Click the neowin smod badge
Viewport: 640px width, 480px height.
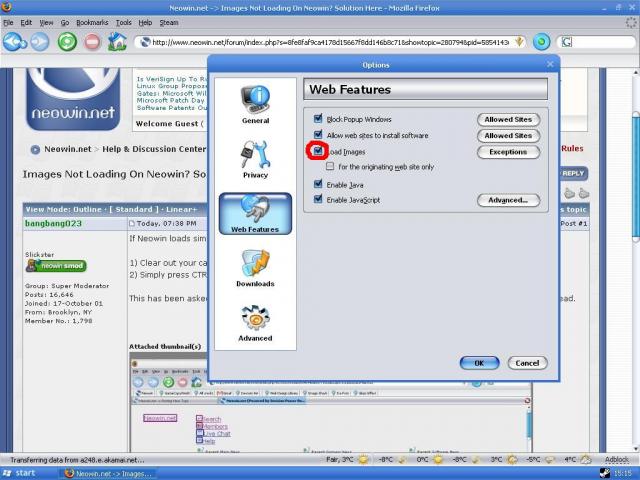pos(56,266)
